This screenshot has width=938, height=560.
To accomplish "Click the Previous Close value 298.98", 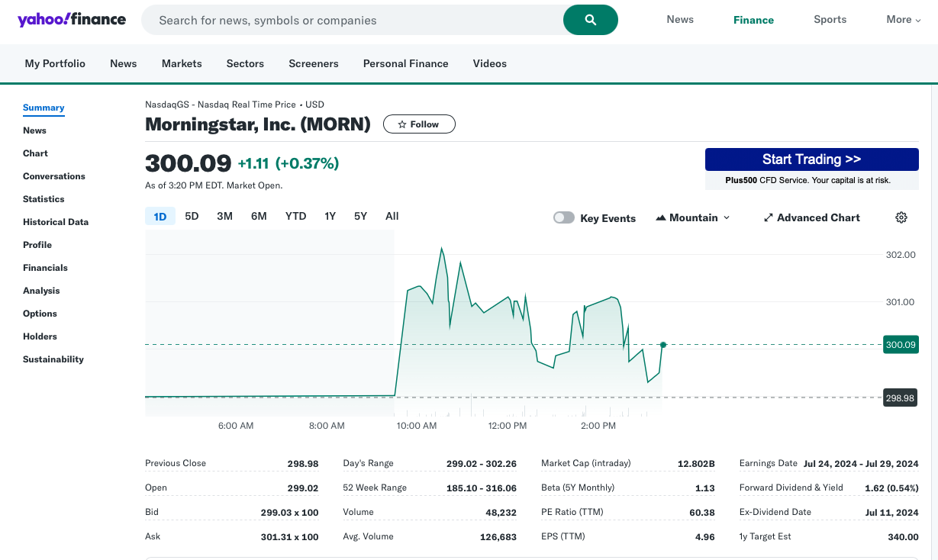I will [303, 463].
